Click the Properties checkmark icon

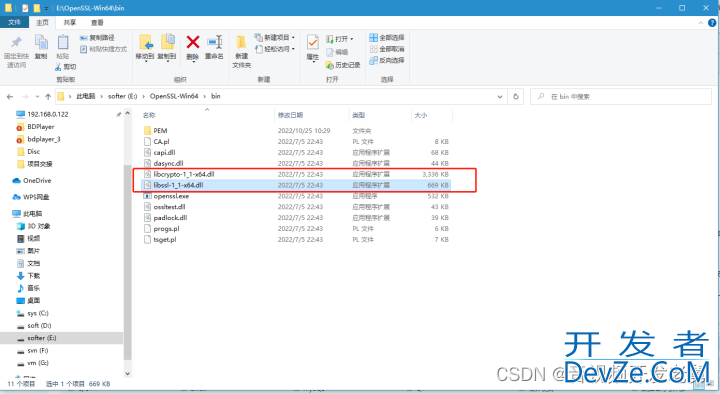(313, 42)
